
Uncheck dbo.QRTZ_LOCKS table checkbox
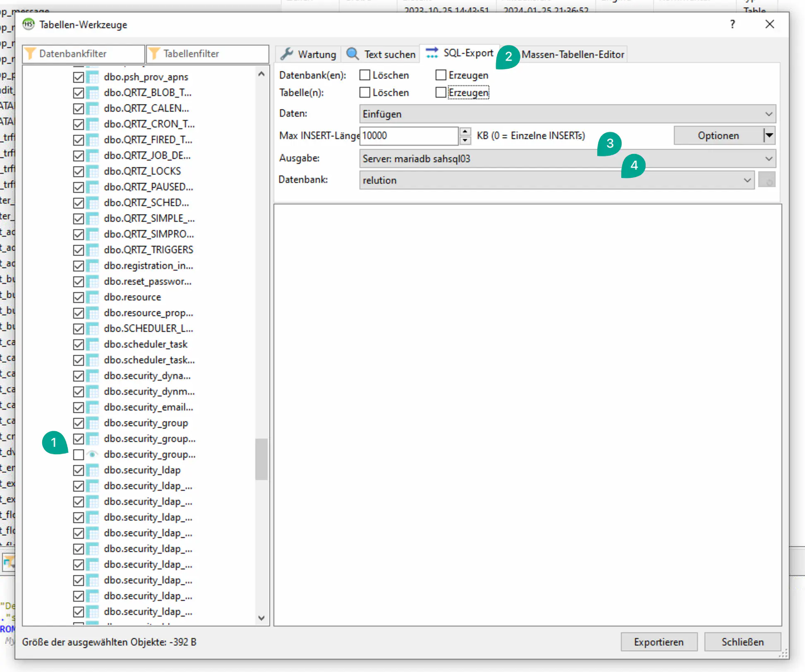tap(78, 171)
